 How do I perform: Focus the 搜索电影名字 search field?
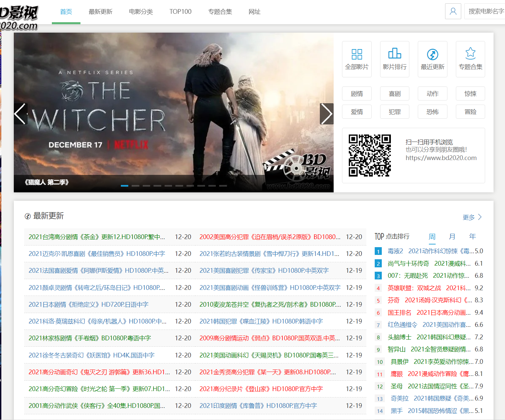pyautogui.click(x=485, y=11)
